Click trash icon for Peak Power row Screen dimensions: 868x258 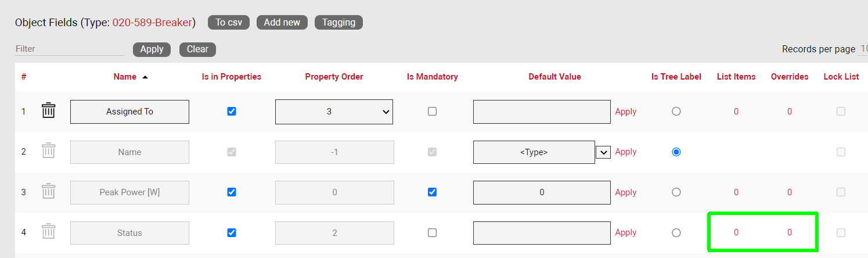pyautogui.click(x=49, y=192)
